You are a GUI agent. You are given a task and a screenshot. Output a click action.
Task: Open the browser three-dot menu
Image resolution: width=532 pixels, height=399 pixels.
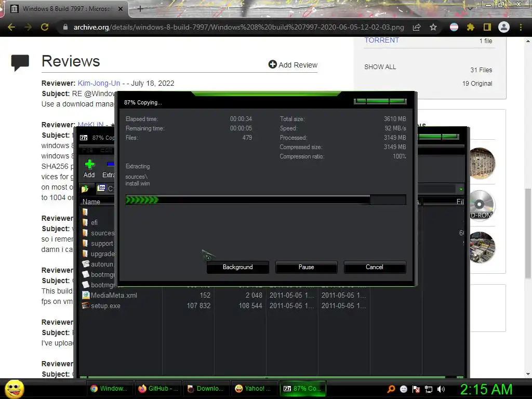[521, 27]
